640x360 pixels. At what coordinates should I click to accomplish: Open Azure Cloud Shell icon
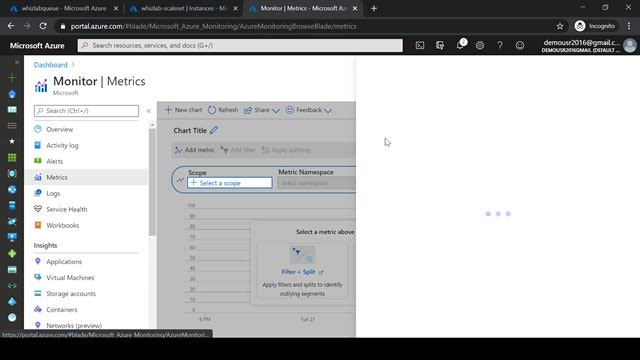click(420, 45)
